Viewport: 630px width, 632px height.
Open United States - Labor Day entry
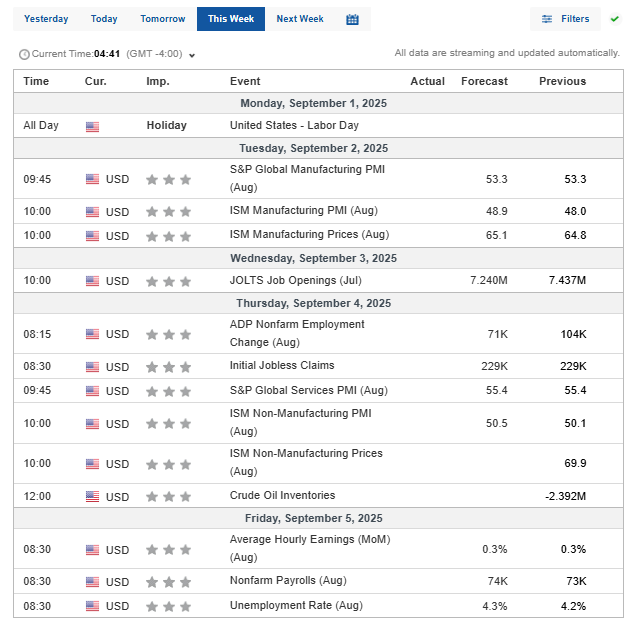(x=294, y=125)
